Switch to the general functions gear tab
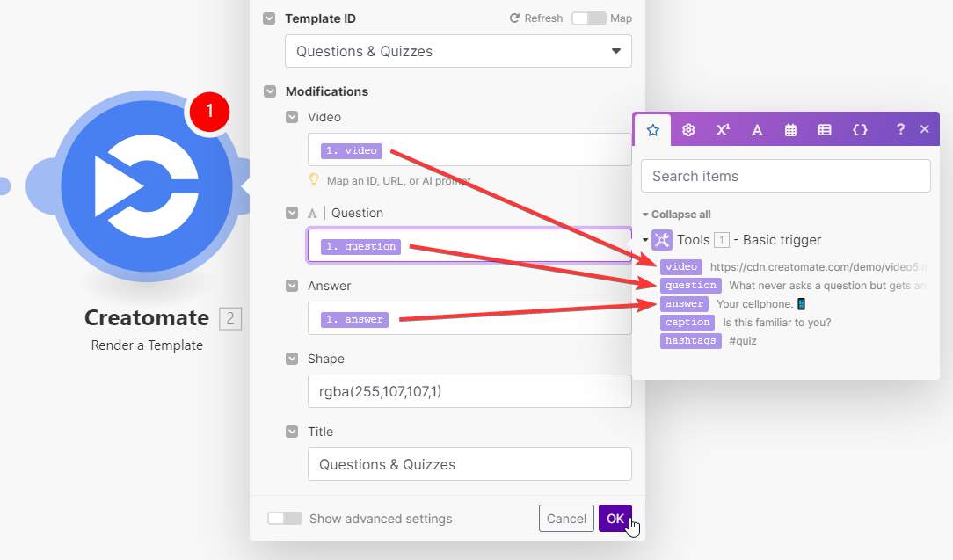Viewport: 953px width, 560px height. pyautogui.click(x=688, y=129)
